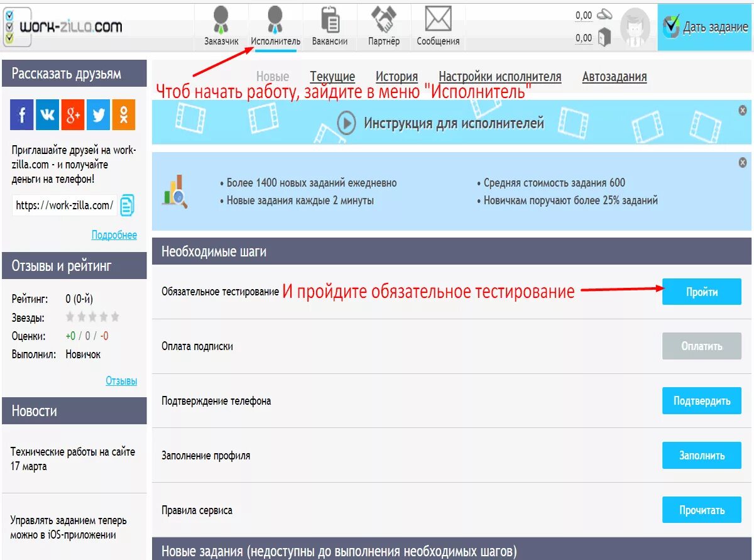Image resolution: width=754 pixels, height=560 pixels.
Task: Click the Обязательное тестирование row label
Action: pos(220,292)
